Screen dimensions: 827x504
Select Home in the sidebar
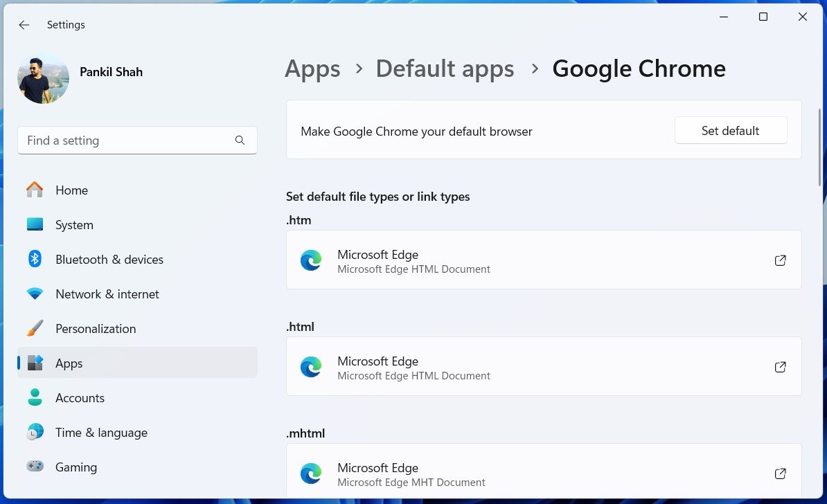(71, 190)
